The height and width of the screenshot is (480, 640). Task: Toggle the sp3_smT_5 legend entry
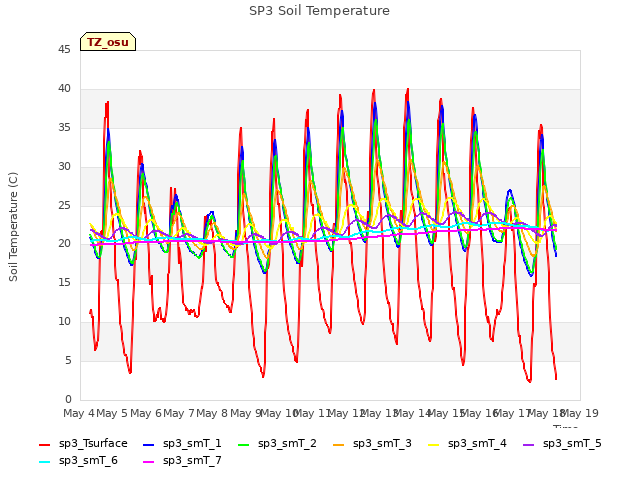[x=562, y=444]
